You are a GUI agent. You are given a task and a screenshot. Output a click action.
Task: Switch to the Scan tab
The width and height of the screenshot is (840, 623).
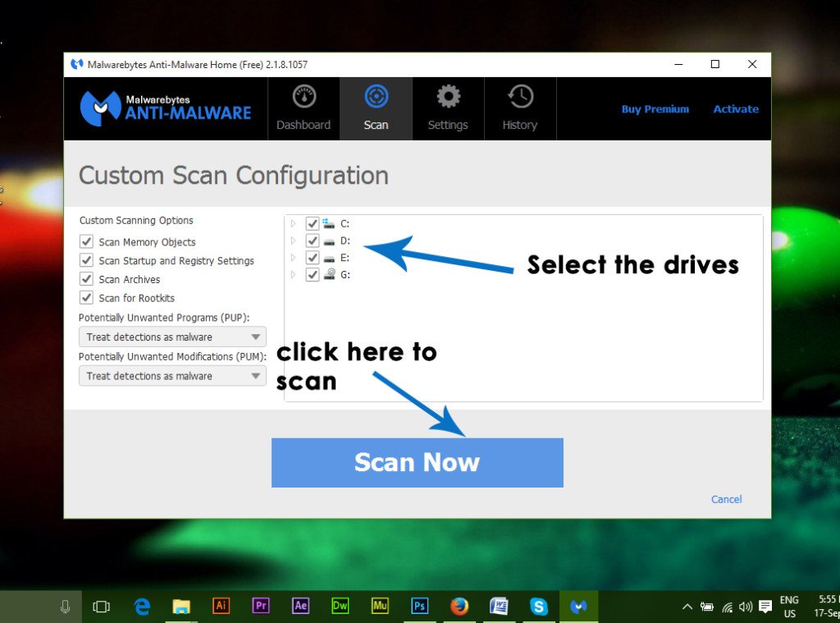coord(376,109)
